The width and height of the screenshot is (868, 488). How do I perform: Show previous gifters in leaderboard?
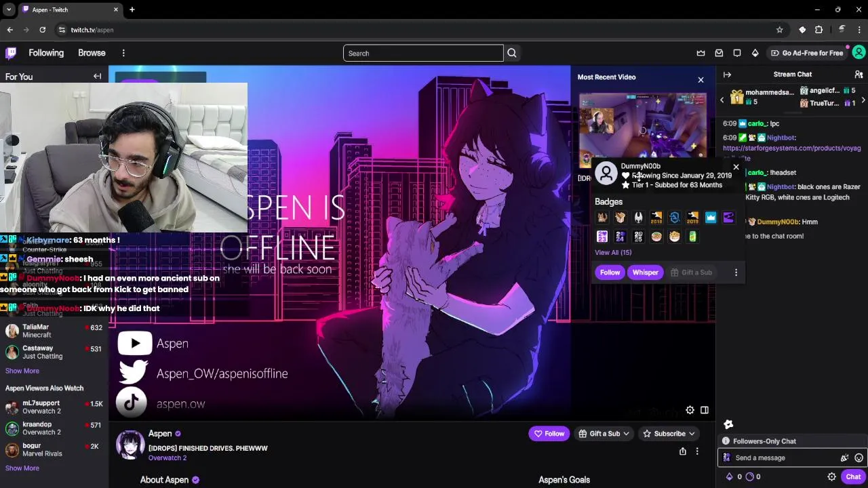722,100
